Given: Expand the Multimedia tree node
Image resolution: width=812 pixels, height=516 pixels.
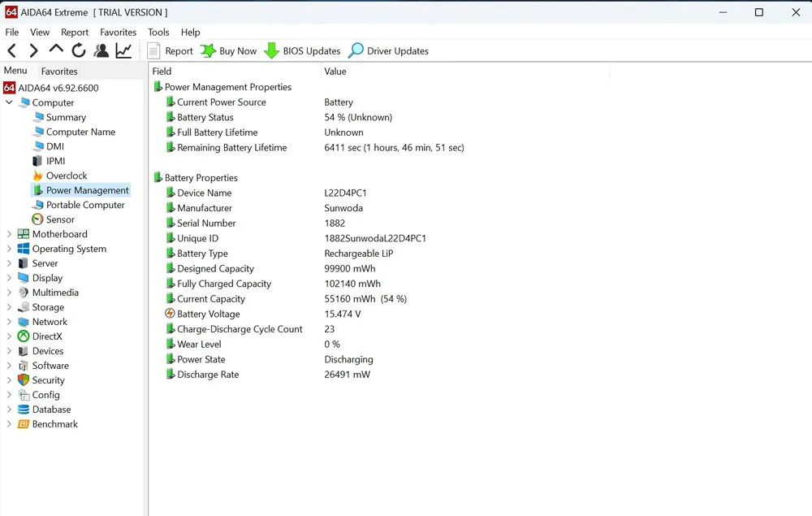Looking at the screenshot, I should [9, 293].
